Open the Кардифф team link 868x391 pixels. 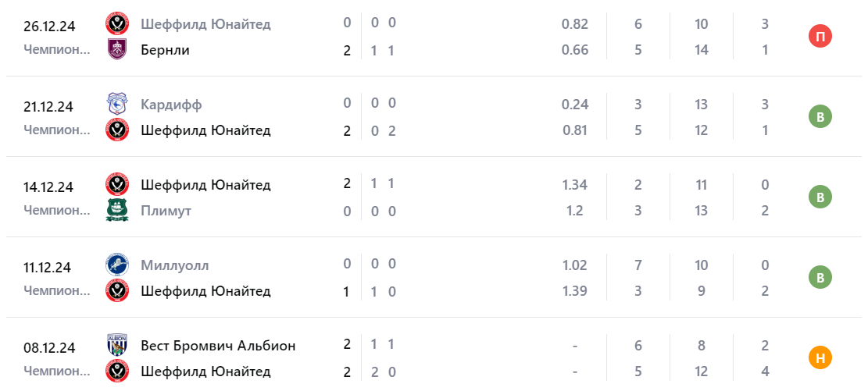point(172,104)
